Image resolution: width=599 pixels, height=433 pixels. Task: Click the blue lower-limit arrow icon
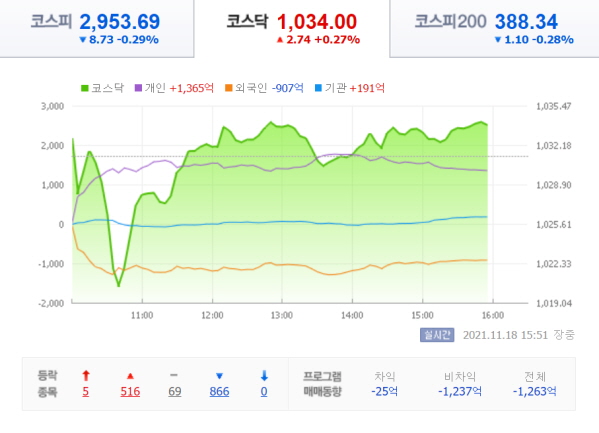(x=264, y=376)
